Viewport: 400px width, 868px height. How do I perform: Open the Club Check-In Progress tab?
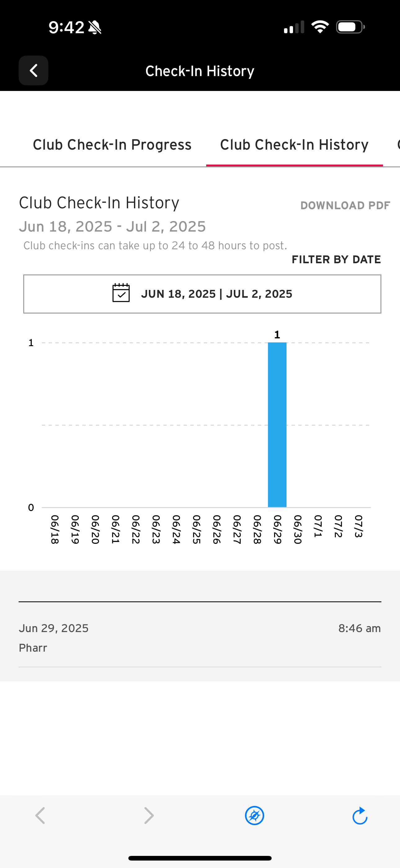coord(112,145)
